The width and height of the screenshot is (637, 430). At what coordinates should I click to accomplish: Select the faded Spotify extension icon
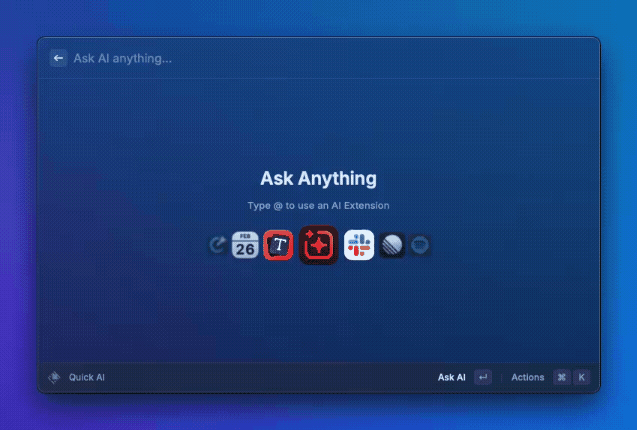pyautogui.click(x=420, y=245)
